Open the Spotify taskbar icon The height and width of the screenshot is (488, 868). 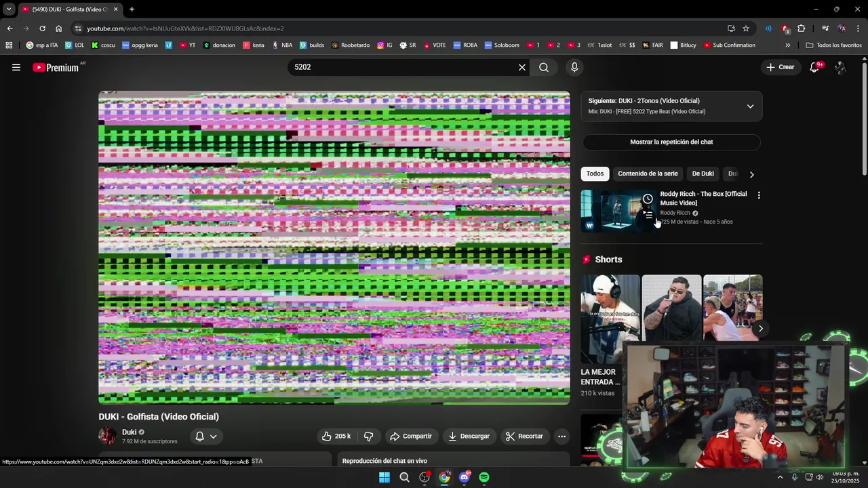point(484,477)
